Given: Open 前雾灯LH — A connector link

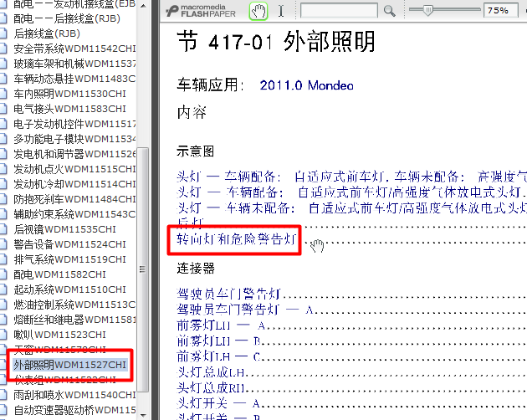Looking at the screenshot, I should click(x=221, y=325).
